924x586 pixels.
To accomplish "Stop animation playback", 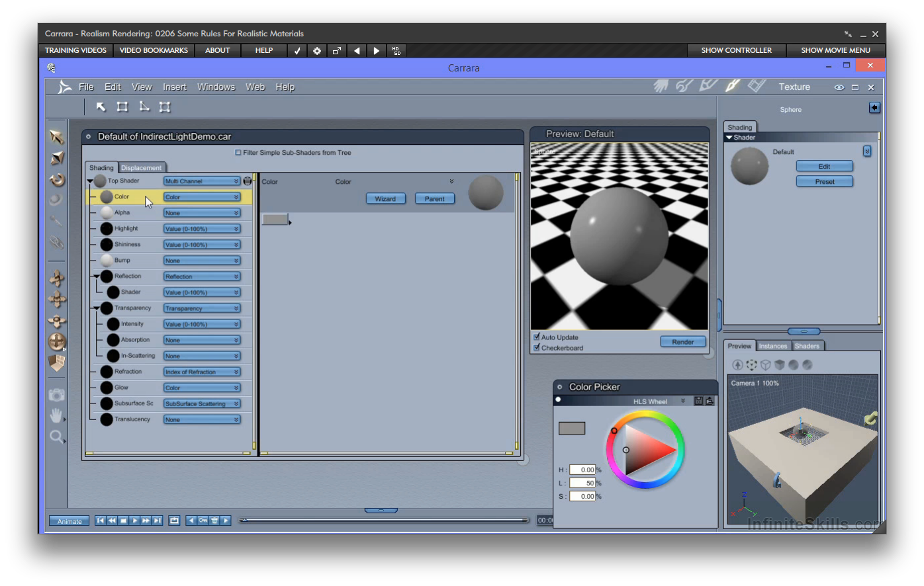I will pos(123,521).
